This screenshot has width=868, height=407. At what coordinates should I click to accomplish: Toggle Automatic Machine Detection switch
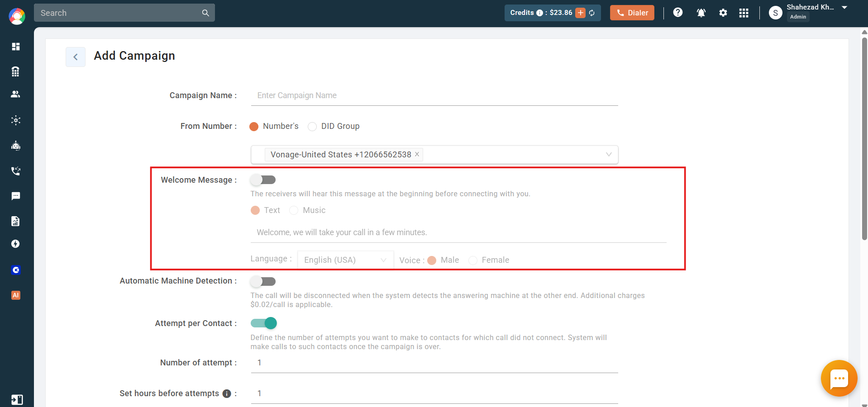point(263,281)
